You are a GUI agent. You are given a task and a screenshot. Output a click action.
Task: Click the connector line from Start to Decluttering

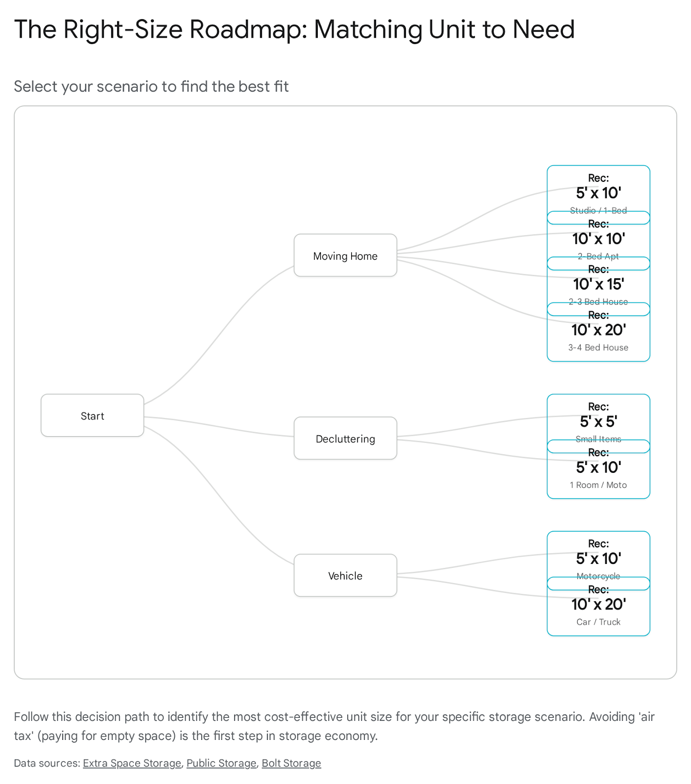[x=220, y=426]
